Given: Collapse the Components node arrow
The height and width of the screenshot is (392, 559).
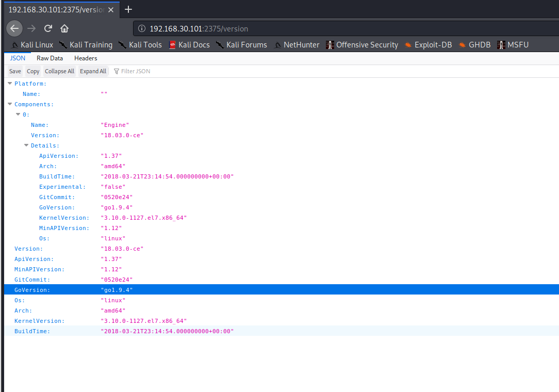Looking at the screenshot, I should (x=10, y=104).
